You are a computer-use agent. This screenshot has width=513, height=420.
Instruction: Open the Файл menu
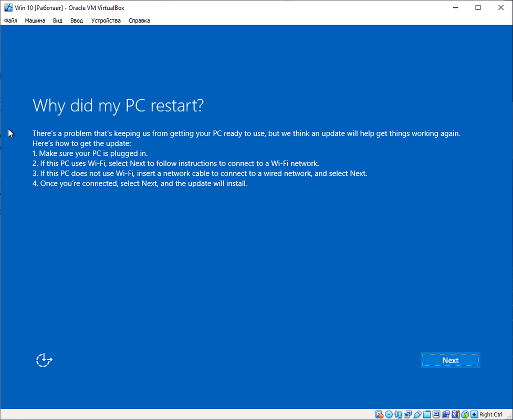tap(11, 20)
